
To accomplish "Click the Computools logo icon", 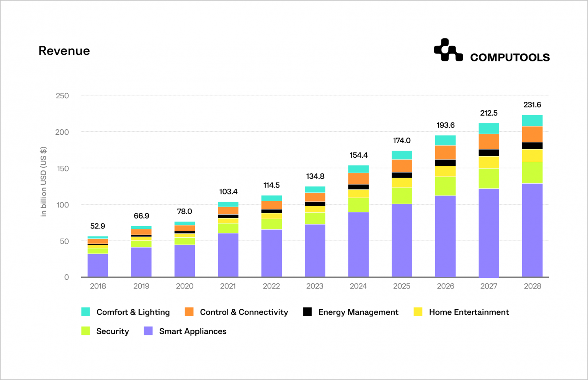I will [448, 50].
